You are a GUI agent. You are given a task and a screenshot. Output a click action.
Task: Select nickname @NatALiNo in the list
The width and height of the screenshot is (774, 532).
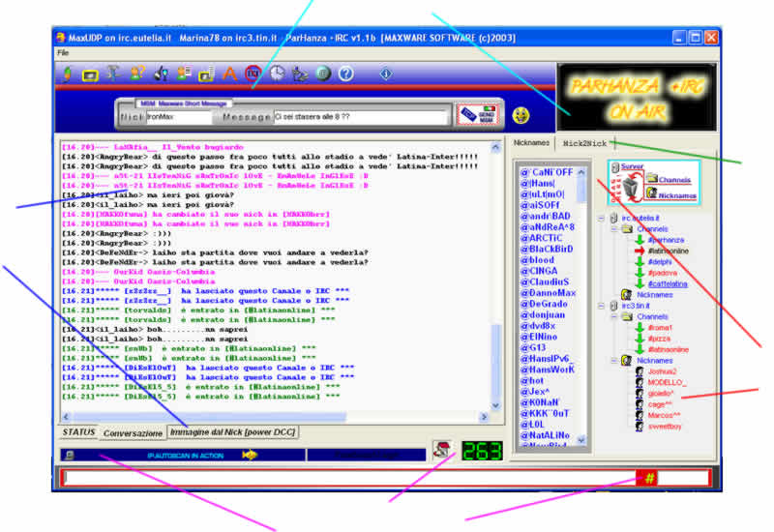pos(545,435)
